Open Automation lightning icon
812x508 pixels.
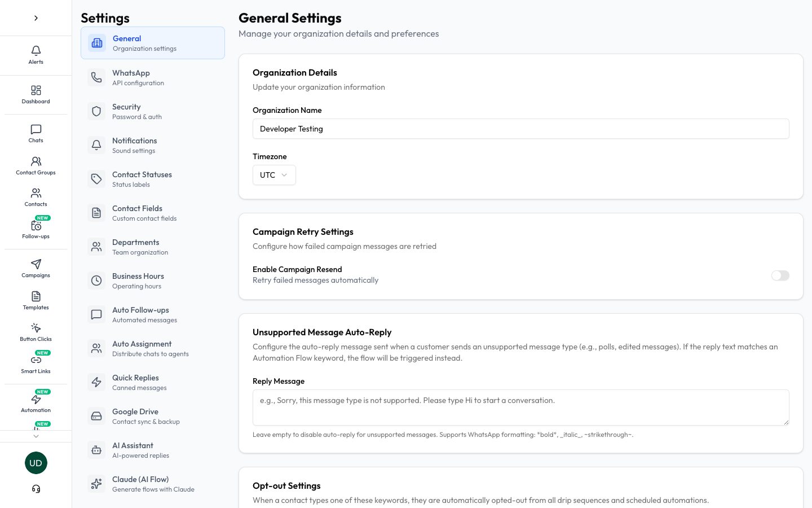pos(36,399)
